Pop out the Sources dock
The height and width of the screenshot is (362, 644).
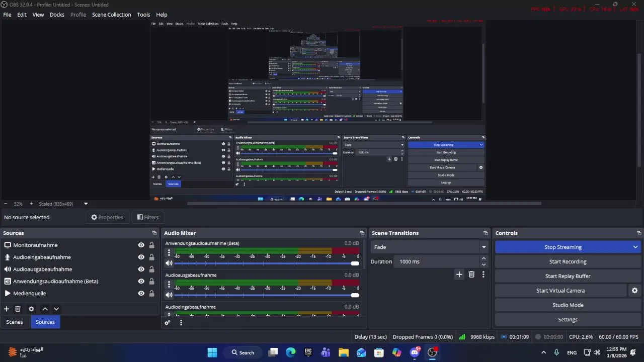coord(154,233)
